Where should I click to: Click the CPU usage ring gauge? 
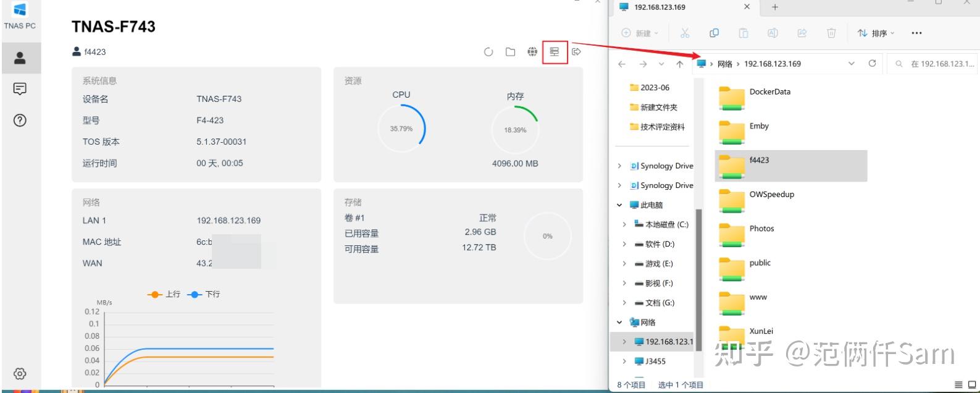[401, 129]
